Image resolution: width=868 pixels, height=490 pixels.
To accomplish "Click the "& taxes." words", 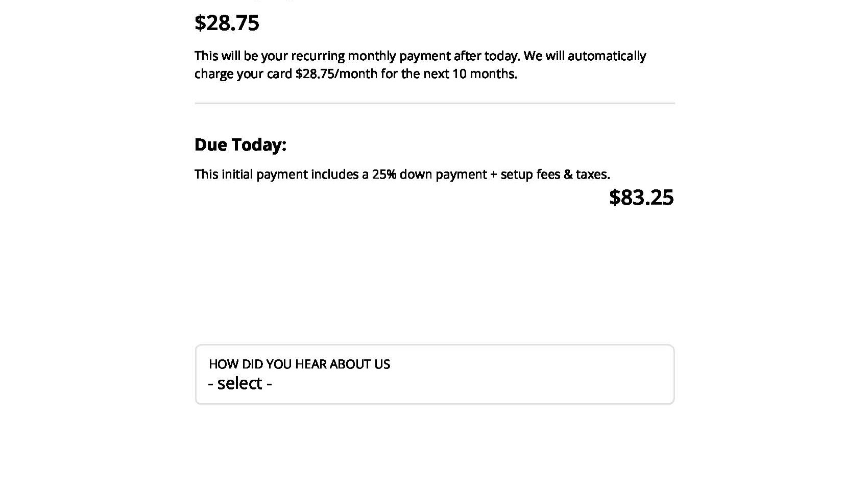I will tap(587, 174).
